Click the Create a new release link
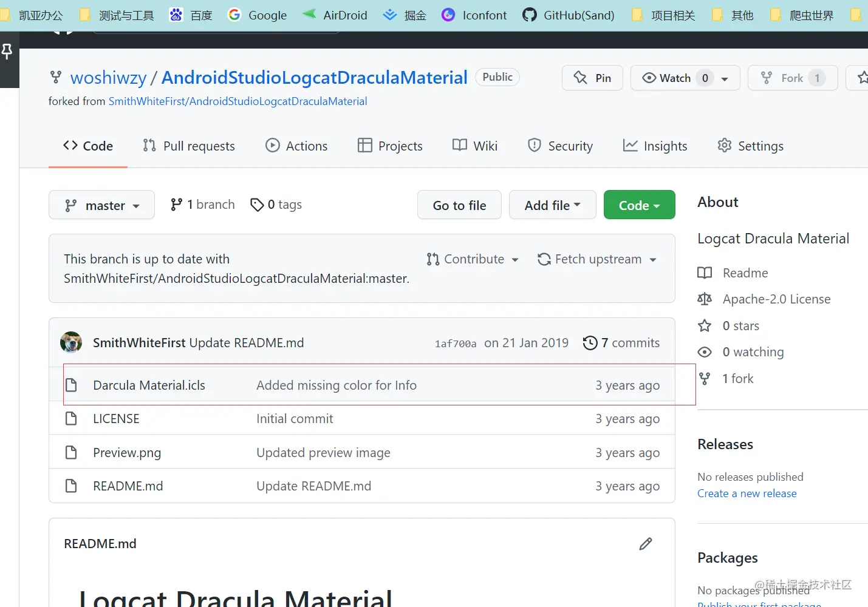This screenshot has width=868, height=607. click(x=747, y=493)
